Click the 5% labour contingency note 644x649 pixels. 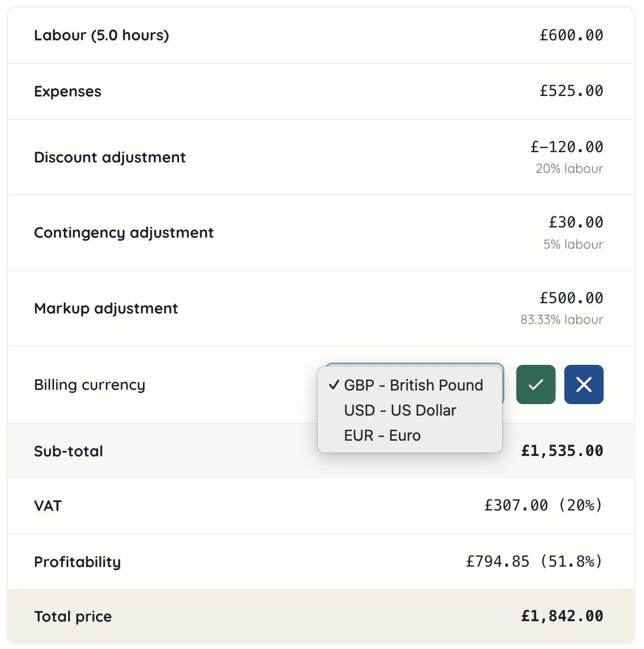(x=574, y=244)
